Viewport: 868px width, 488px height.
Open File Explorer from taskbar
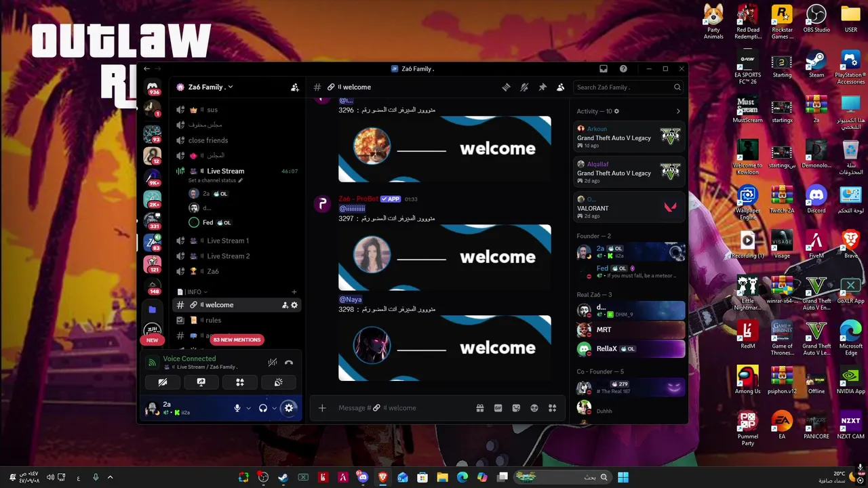442,477
